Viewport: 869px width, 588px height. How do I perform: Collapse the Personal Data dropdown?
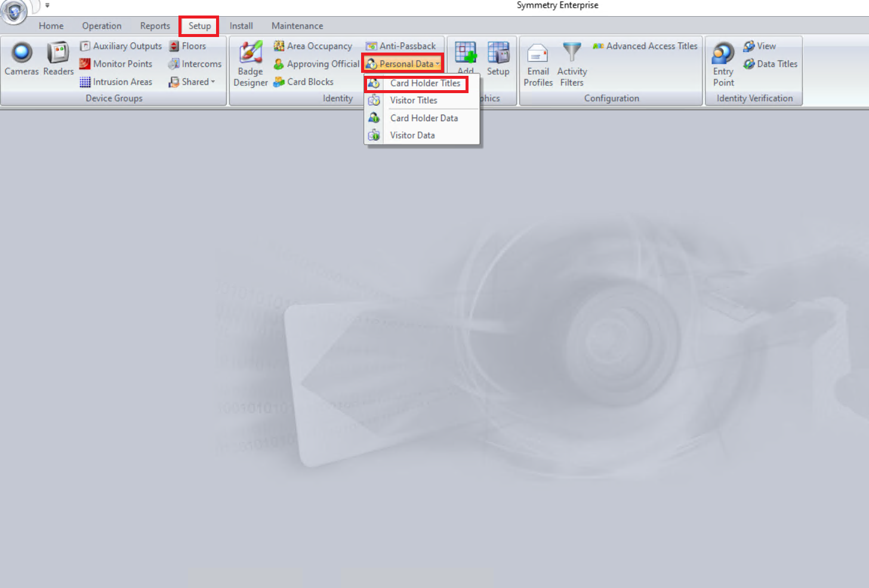(x=403, y=64)
